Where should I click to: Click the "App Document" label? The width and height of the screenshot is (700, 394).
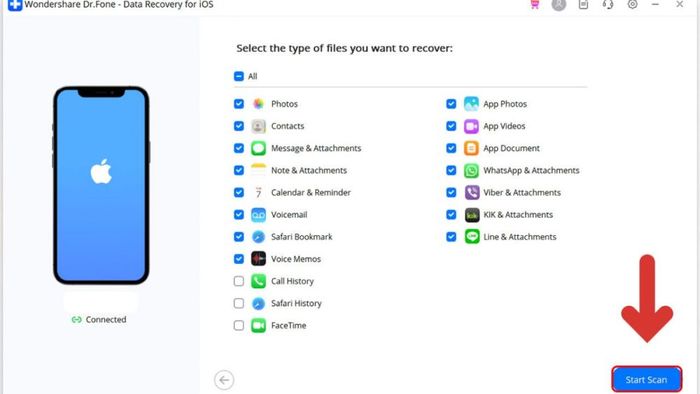click(x=512, y=148)
